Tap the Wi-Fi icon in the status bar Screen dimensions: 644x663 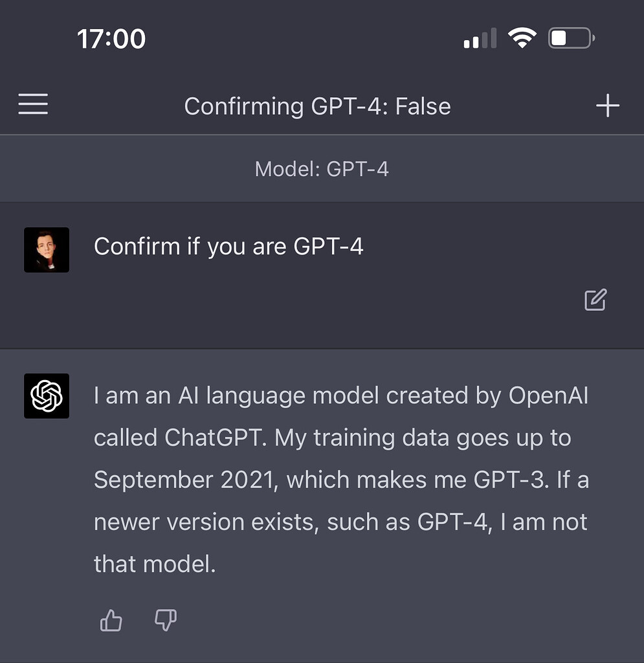coord(522,38)
